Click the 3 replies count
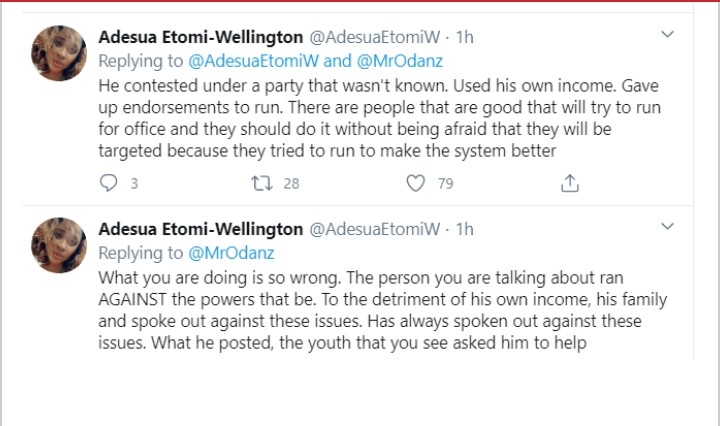 point(134,184)
